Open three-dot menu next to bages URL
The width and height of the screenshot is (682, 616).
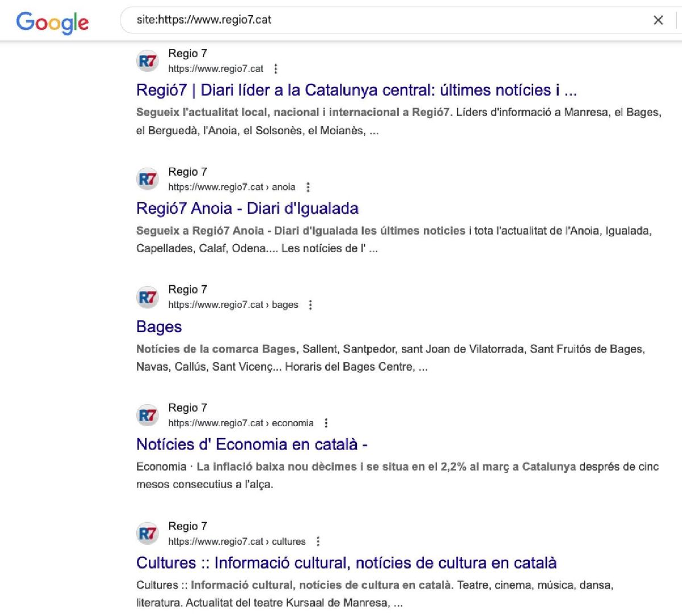pos(310,305)
